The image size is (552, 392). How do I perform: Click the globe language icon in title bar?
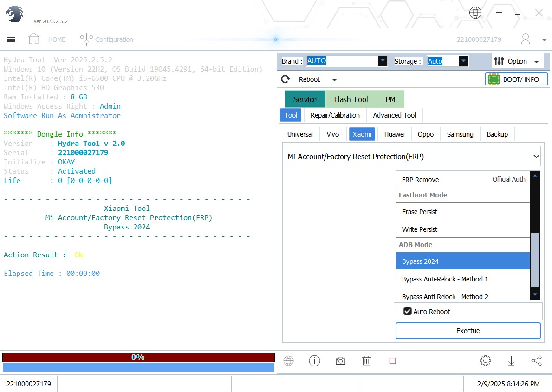click(475, 13)
